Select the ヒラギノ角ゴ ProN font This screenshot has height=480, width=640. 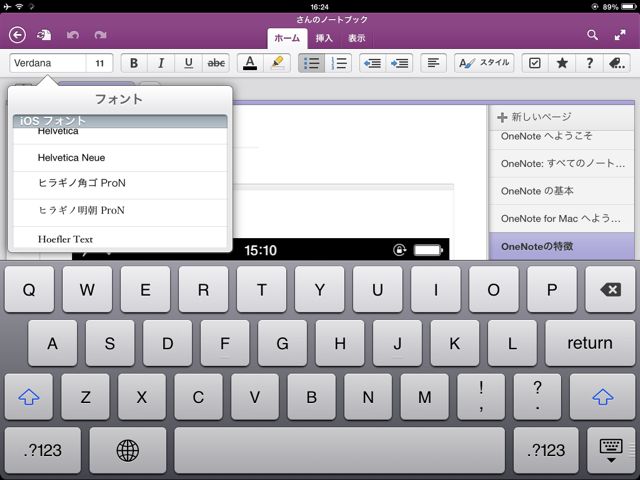(120, 185)
